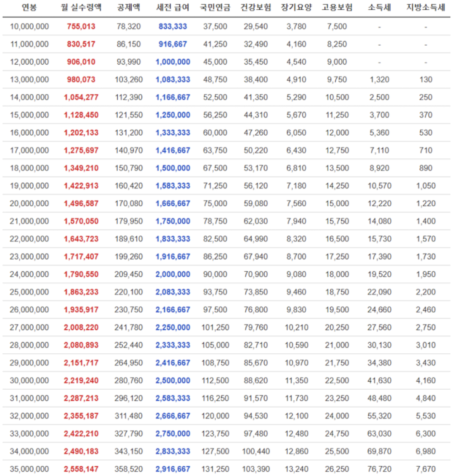Click employment insurance value 26,250
Viewport: 453px width, 476px height.
(x=337, y=469)
